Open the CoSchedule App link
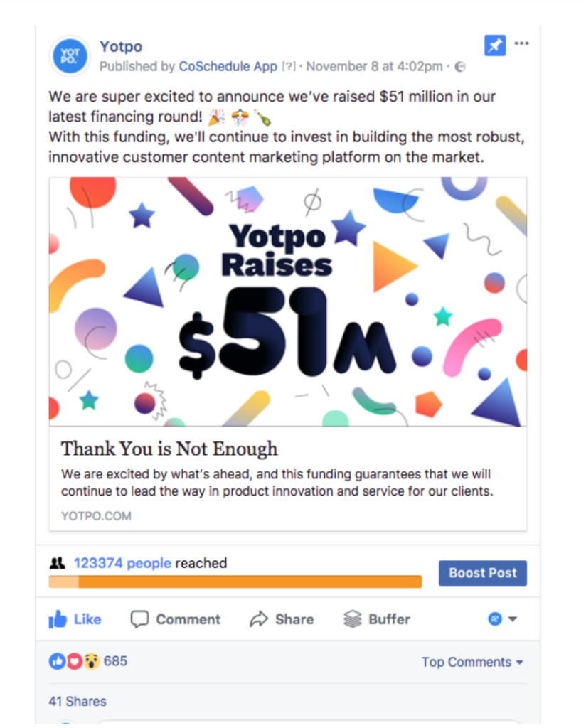 [228, 67]
